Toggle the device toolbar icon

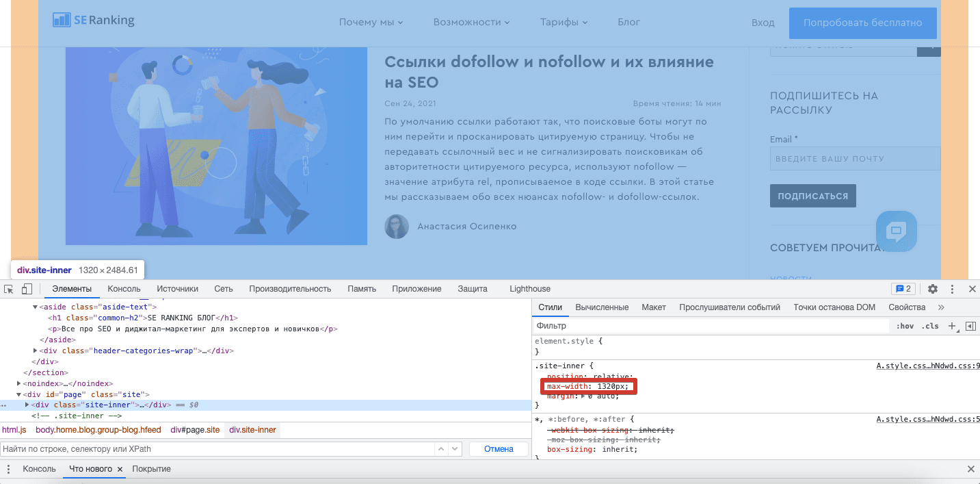tap(27, 289)
